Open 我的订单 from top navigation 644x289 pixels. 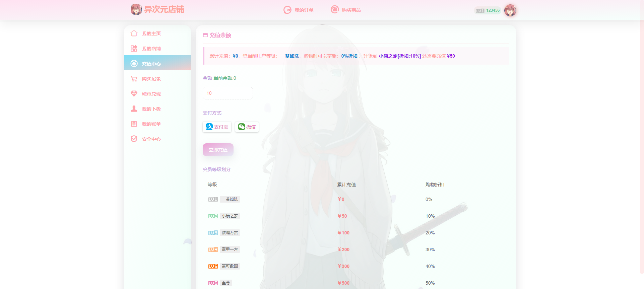(299, 10)
